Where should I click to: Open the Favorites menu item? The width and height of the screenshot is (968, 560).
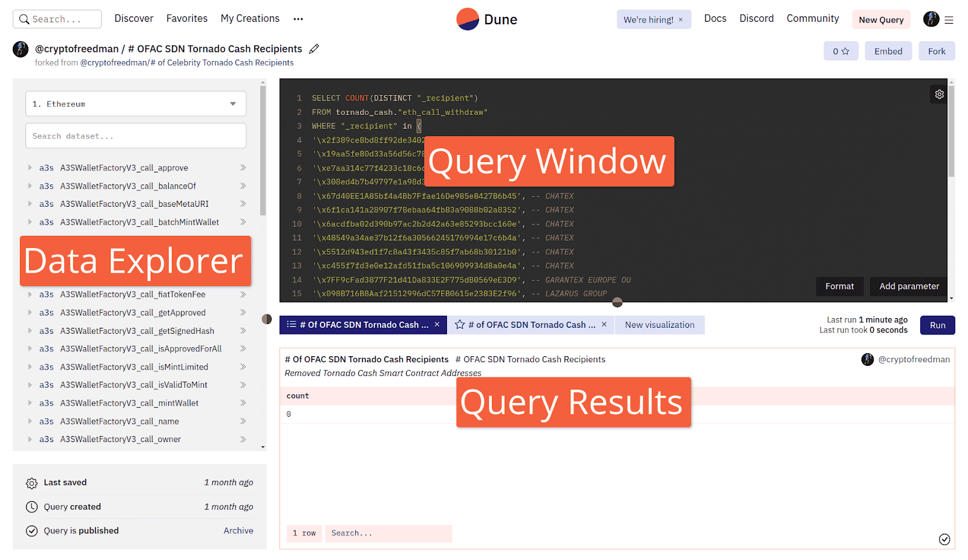click(187, 19)
